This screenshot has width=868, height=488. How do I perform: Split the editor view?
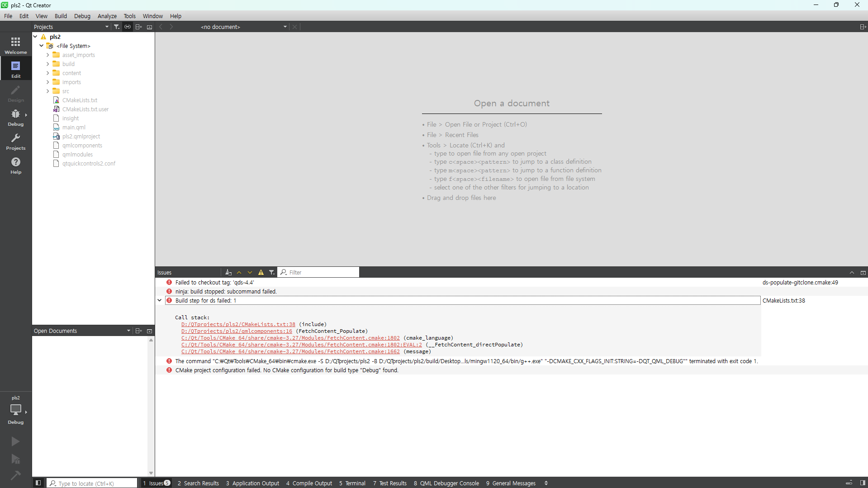pyautogui.click(x=863, y=27)
